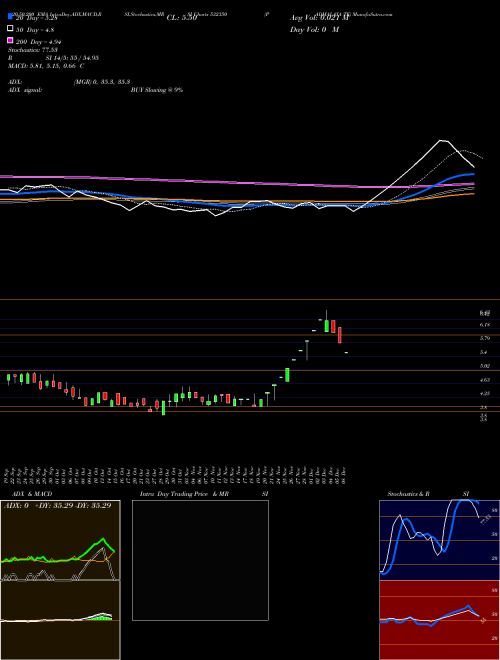Open the blue Stochastics indicator chart
This screenshot has height=660, width=500.
[x=439, y=540]
